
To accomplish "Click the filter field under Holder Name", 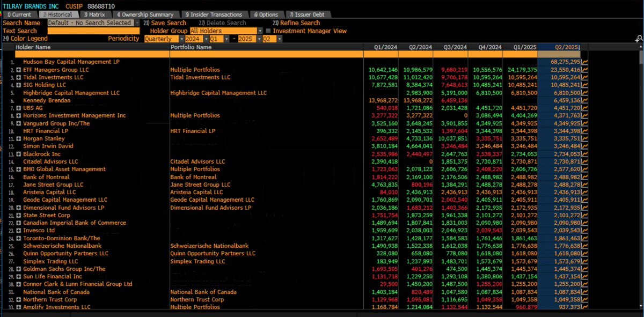I will point(92,54).
